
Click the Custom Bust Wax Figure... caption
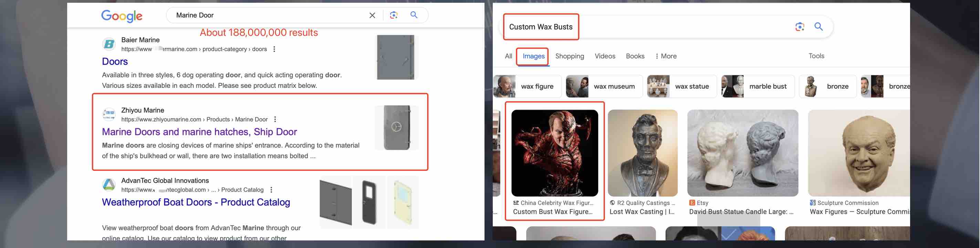click(553, 212)
